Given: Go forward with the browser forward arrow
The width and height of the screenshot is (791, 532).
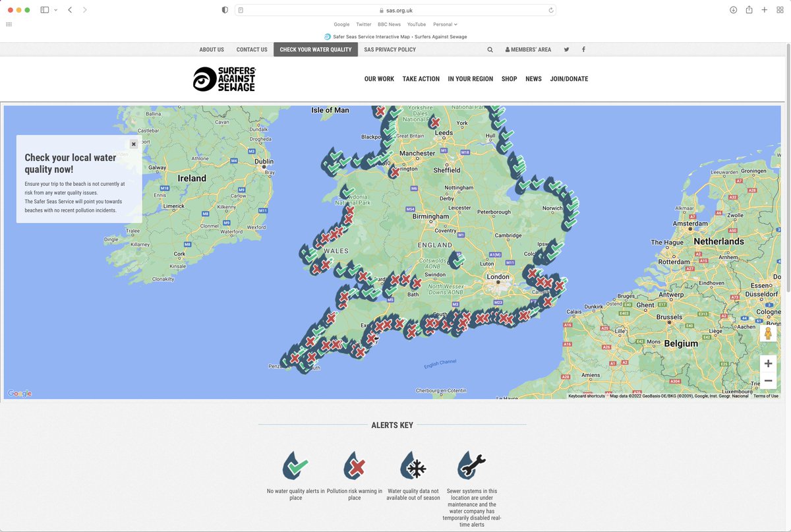Looking at the screenshot, I should (84, 10).
